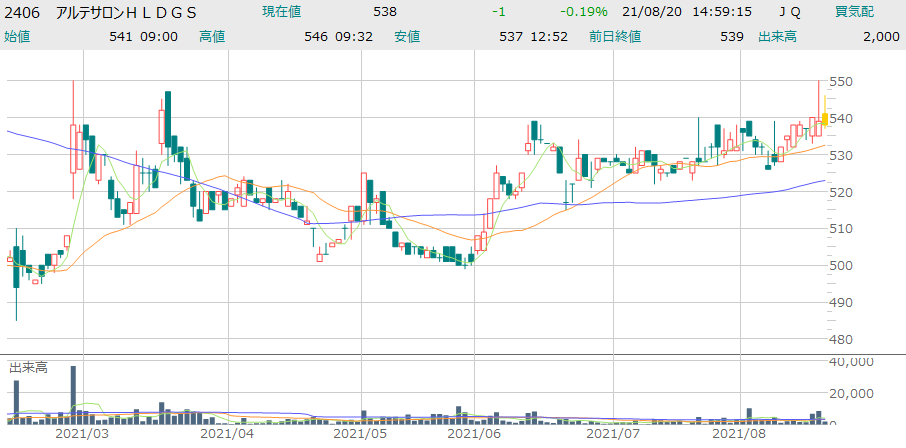Click the stock code 2406

click(x=23, y=12)
